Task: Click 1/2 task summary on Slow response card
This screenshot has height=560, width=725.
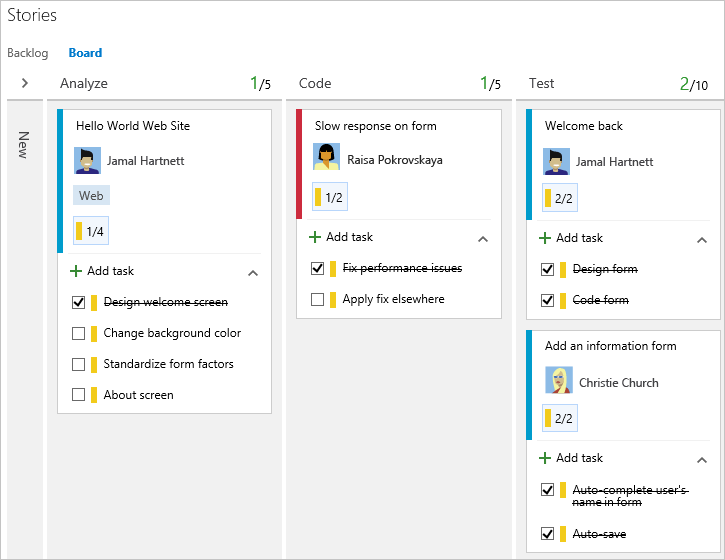Action: coord(330,197)
